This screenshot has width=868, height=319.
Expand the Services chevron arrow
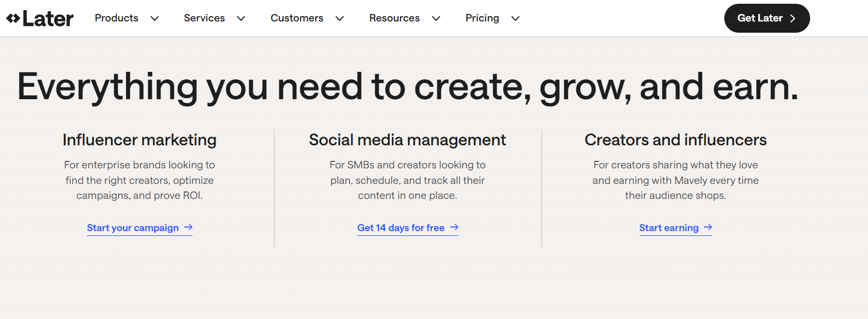click(x=241, y=19)
